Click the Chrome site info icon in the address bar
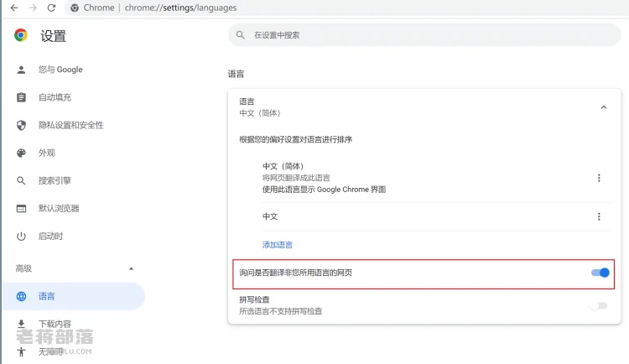 tap(75, 8)
